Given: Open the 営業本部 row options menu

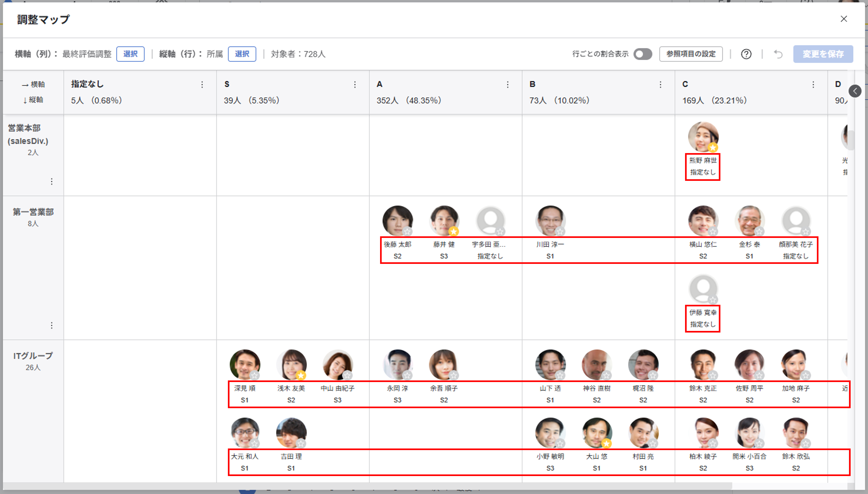Looking at the screenshot, I should pyautogui.click(x=52, y=181).
